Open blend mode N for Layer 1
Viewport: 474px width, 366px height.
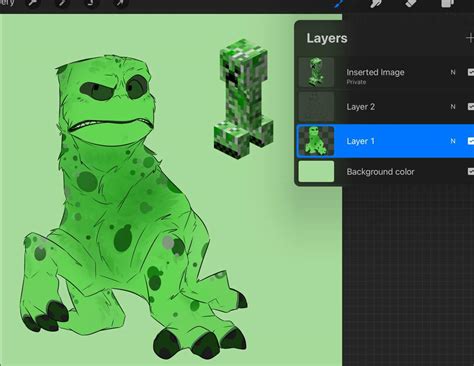click(453, 141)
